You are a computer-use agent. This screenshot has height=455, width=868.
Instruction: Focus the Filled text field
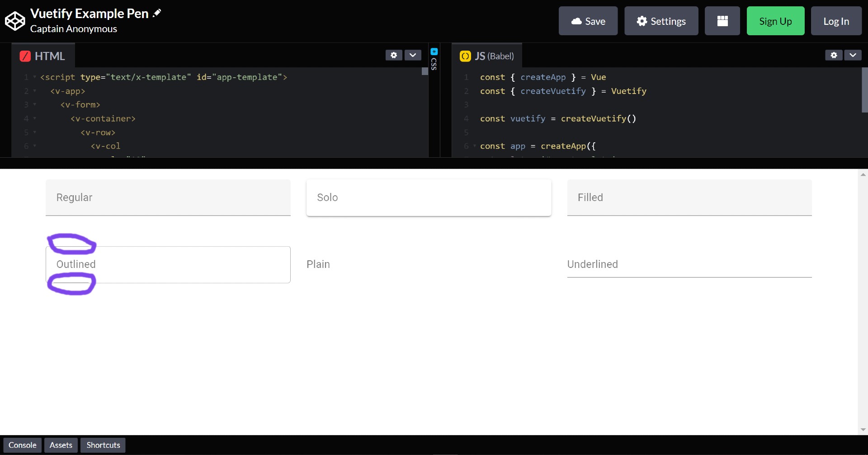[689, 197]
